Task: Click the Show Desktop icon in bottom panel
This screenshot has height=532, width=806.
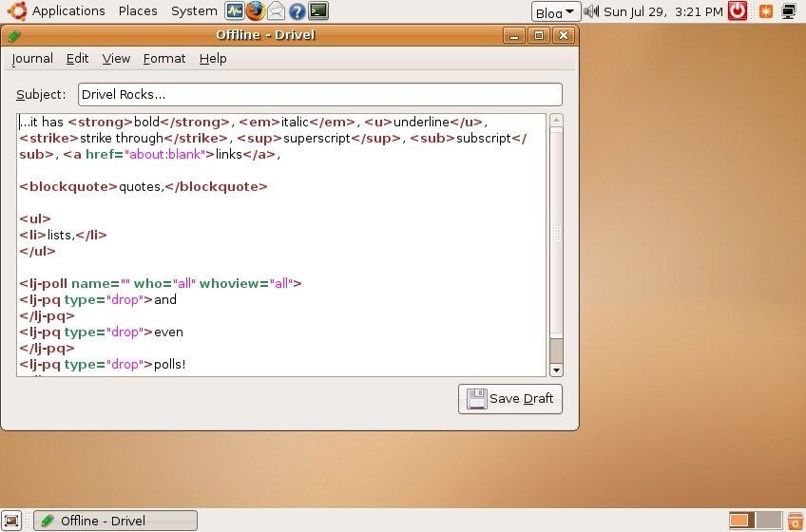Action: [x=11, y=521]
